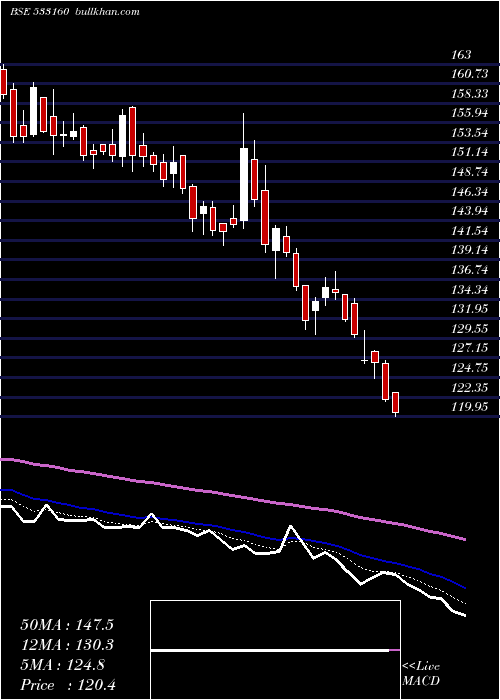Image resolution: width=500 pixels, height=700 pixels.
Task: Select the 163 price axis label
Action: coord(461,55)
